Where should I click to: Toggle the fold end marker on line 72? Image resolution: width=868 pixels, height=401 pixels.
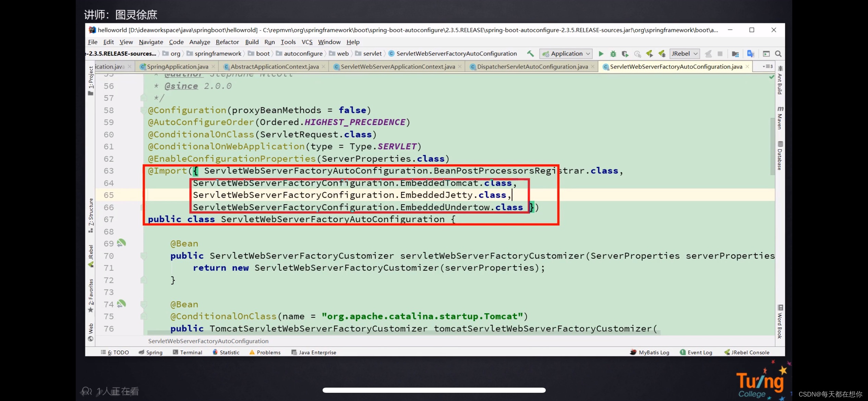pyautogui.click(x=144, y=280)
